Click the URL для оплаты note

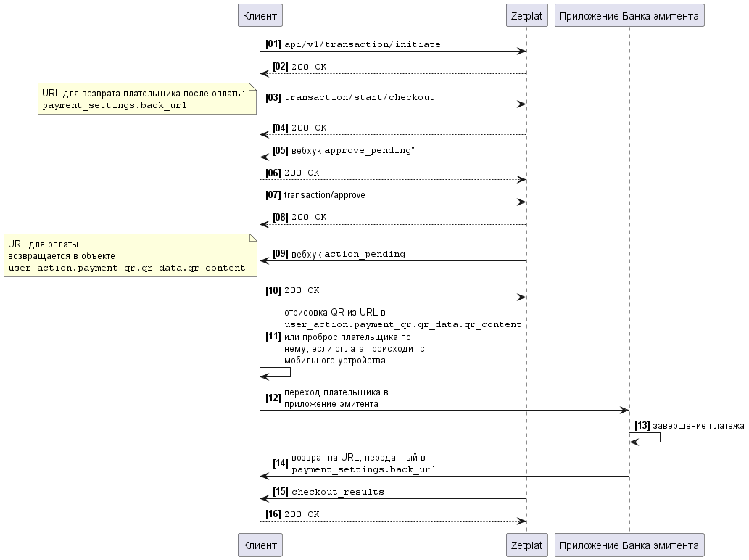point(130,256)
